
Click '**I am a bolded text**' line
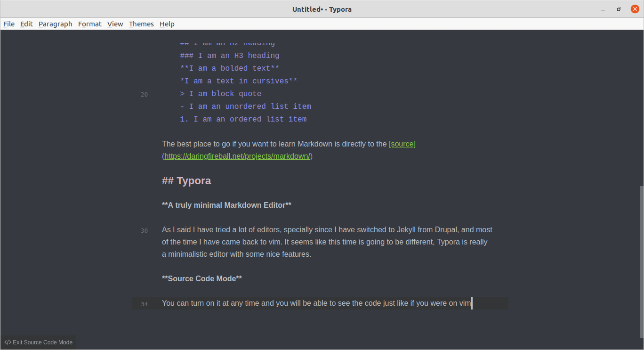[230, 68]
